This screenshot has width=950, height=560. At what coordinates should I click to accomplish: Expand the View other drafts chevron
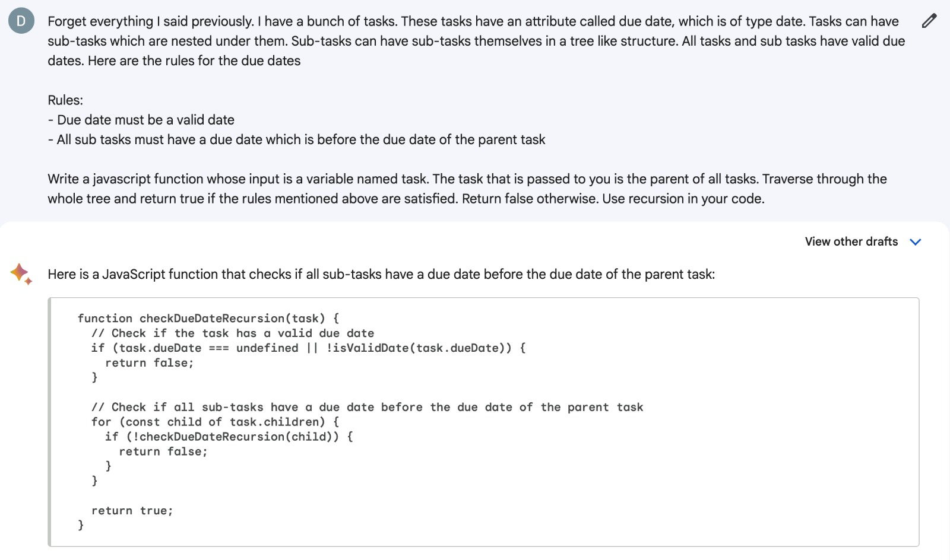pyautogui.click(x=916, y=242)
